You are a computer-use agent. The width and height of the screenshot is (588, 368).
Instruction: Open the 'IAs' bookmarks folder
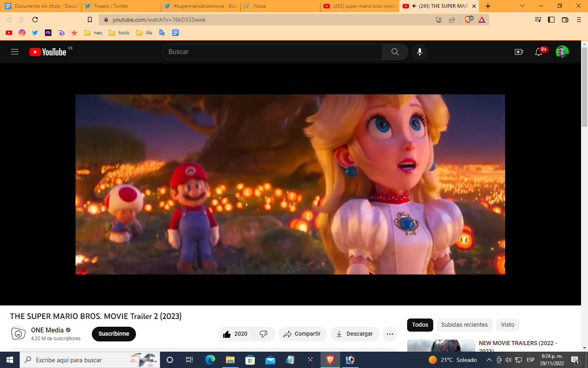(x=144, y=33)
